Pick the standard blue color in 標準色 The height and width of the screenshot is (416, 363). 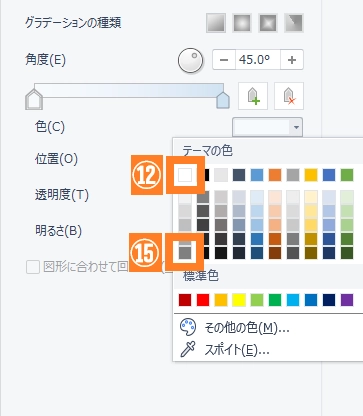(311, 300)
